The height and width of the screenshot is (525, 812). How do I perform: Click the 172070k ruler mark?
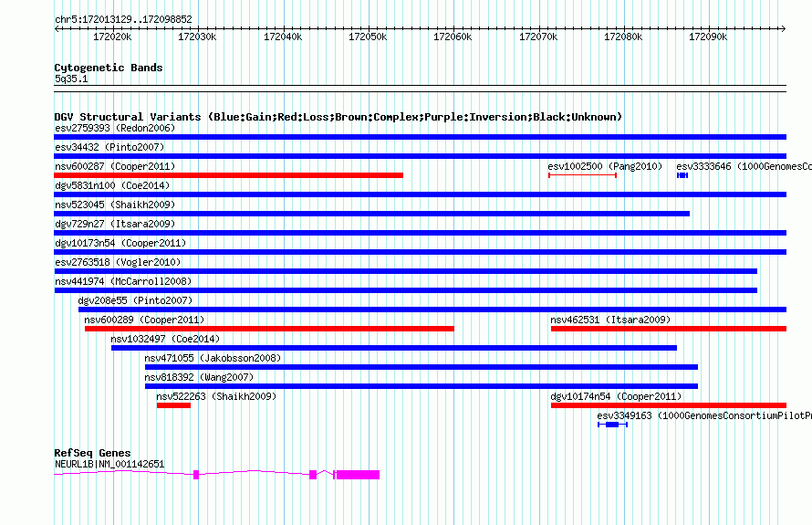tap(538, 37)
